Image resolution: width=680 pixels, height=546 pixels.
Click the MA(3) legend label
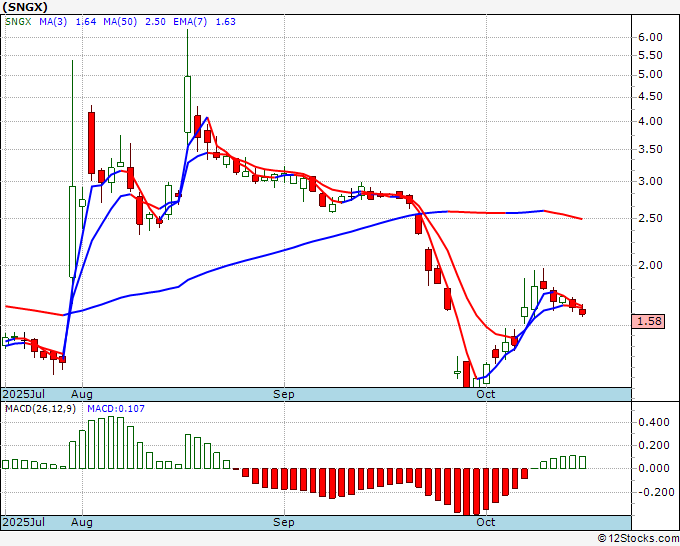[53, 22]
